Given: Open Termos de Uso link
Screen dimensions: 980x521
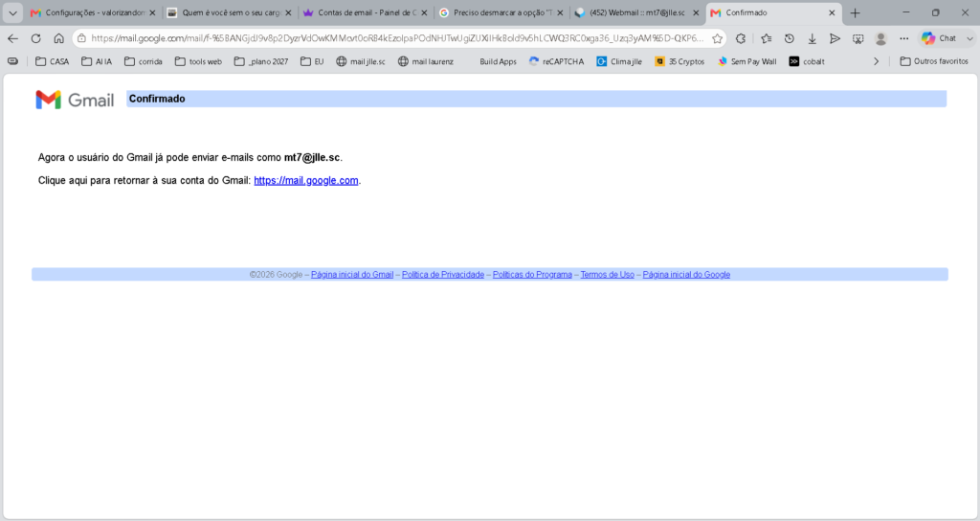Looking at the screenshot, I should [x=608, y=275].
